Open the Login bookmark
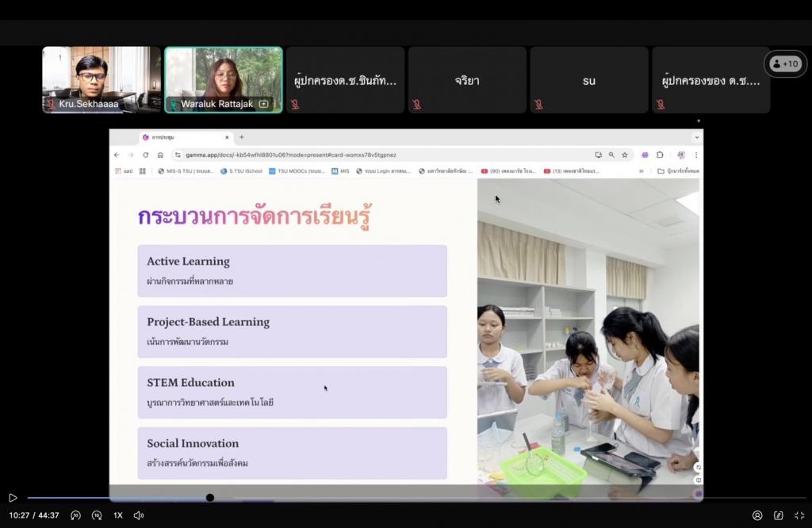 383,170
